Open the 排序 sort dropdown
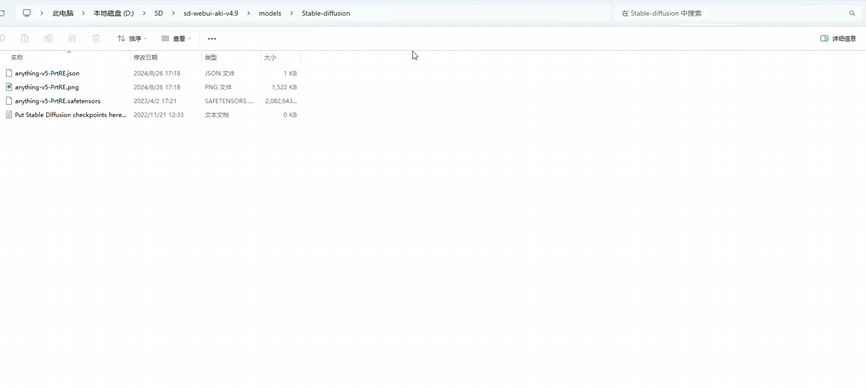The image size is (866, 388). pos(132,39)
